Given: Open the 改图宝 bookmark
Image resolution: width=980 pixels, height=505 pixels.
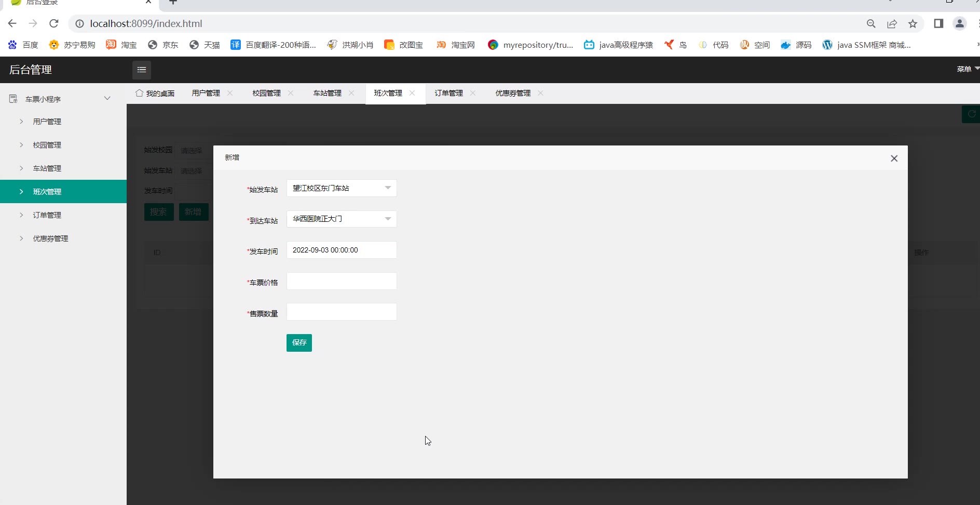Looking at the screenshot, I should point(403,45).
